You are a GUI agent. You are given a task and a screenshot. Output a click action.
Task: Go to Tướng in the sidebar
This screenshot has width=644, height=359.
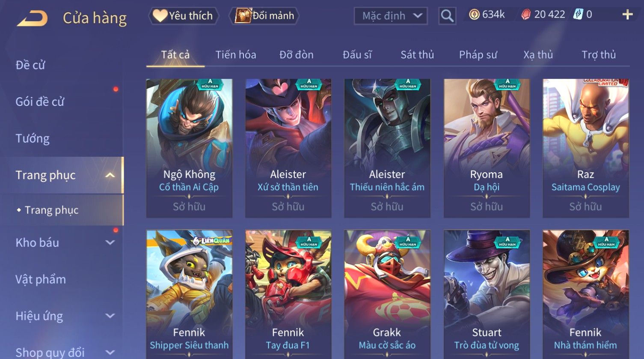(33, 138)
